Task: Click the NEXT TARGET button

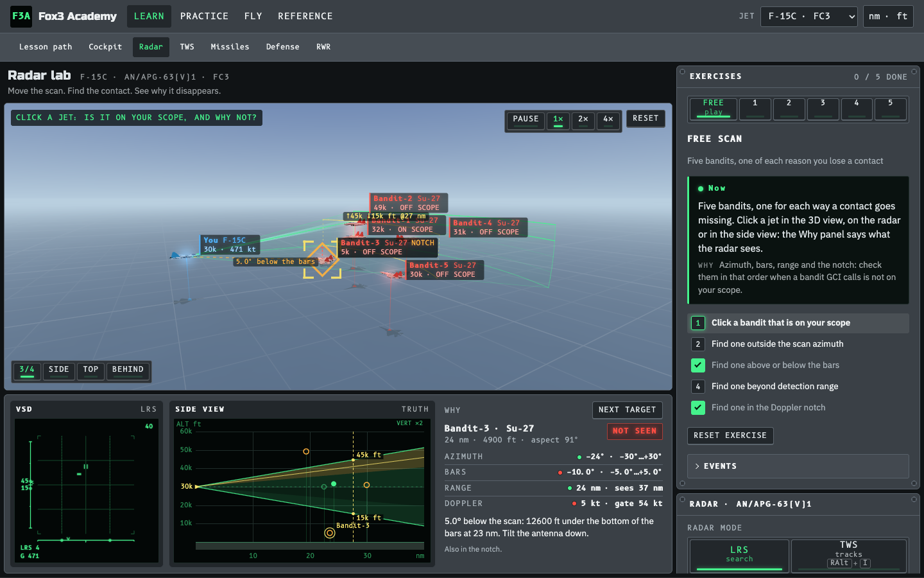Action: [x=627, y=410]
